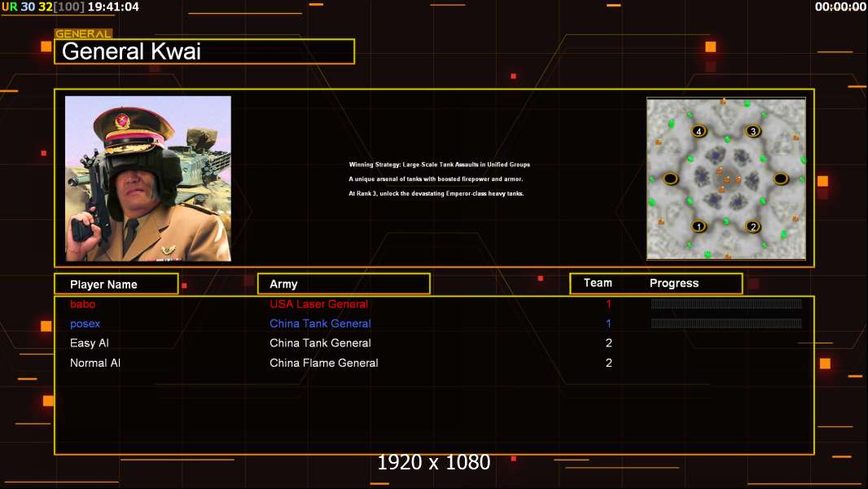Select player name posex
Image resolution: width=868 pixels, height=489 pixels.
tap(85, 324)
